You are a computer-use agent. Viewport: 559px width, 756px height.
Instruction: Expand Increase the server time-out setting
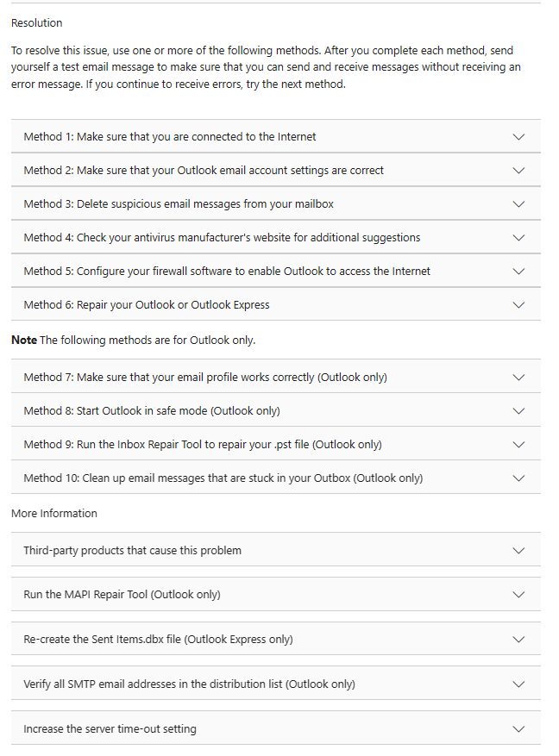[x=276, y=728]
